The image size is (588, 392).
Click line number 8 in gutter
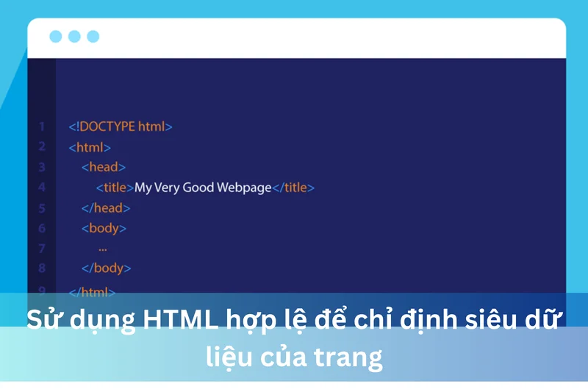(42, 268)
